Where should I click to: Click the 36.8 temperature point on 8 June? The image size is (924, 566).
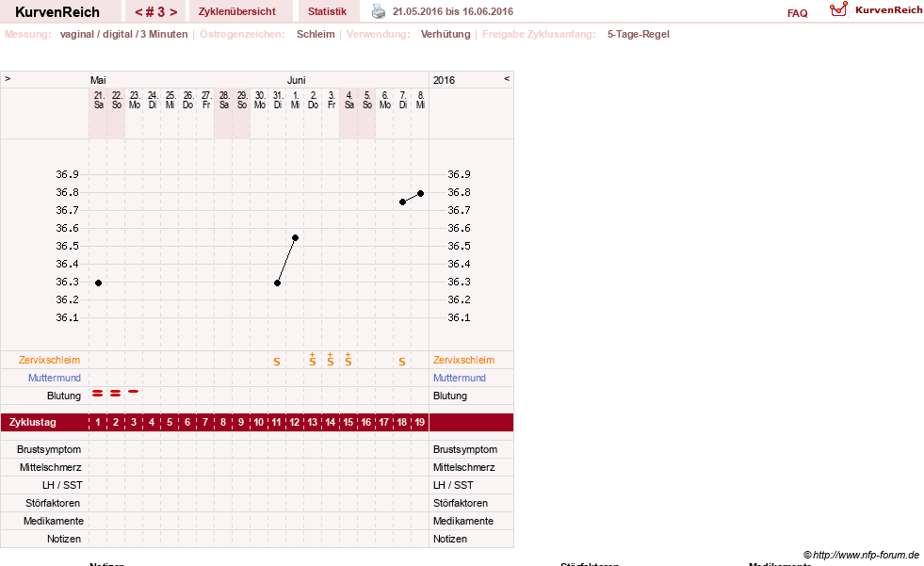[x=421, y=193]
